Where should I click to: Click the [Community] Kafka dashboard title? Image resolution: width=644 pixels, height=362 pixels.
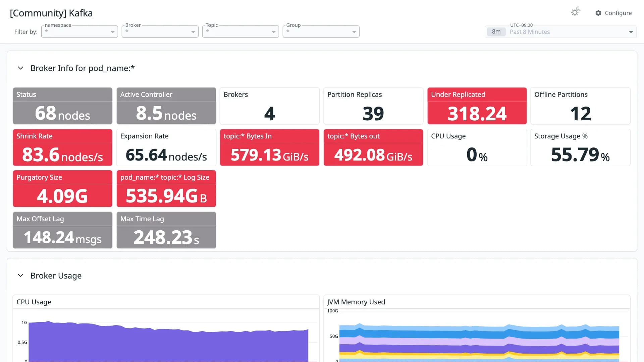coord(51,13)
